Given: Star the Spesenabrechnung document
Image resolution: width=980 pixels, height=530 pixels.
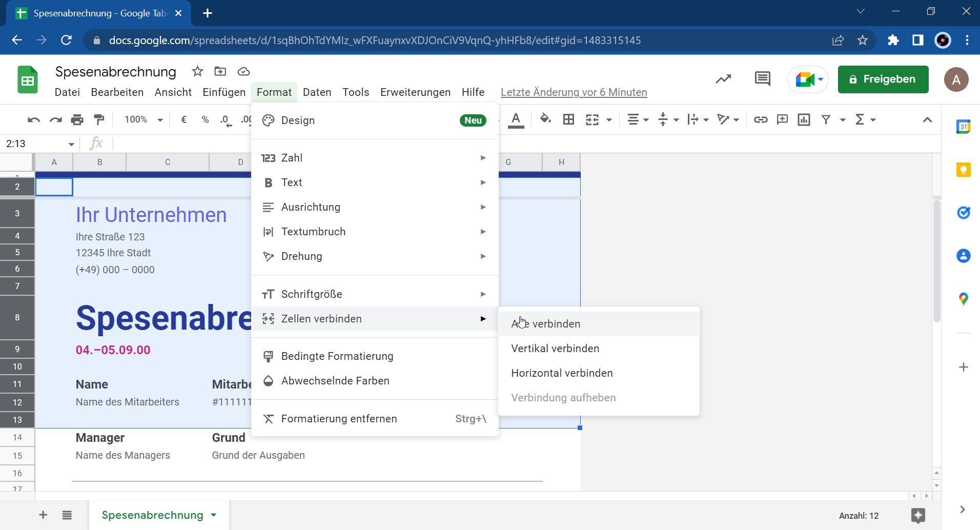Looking at the screenshot, I should (x=197, y=71).
